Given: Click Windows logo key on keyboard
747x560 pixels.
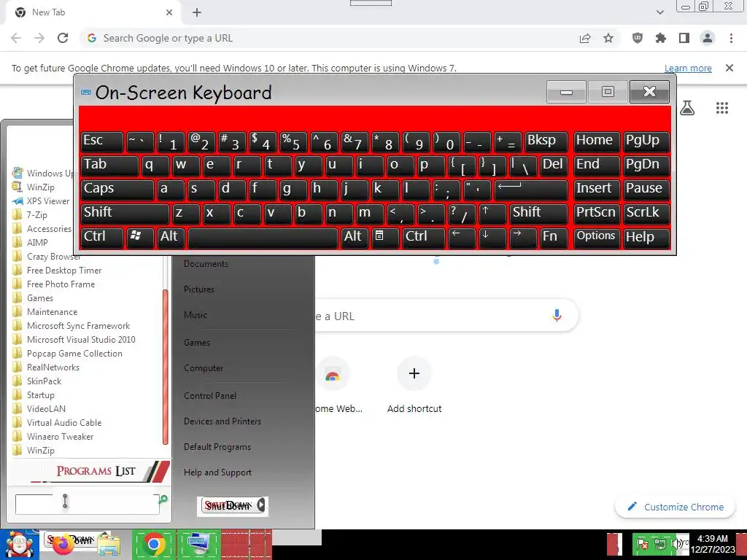Looking at the screenshot, I should point(140,237).
